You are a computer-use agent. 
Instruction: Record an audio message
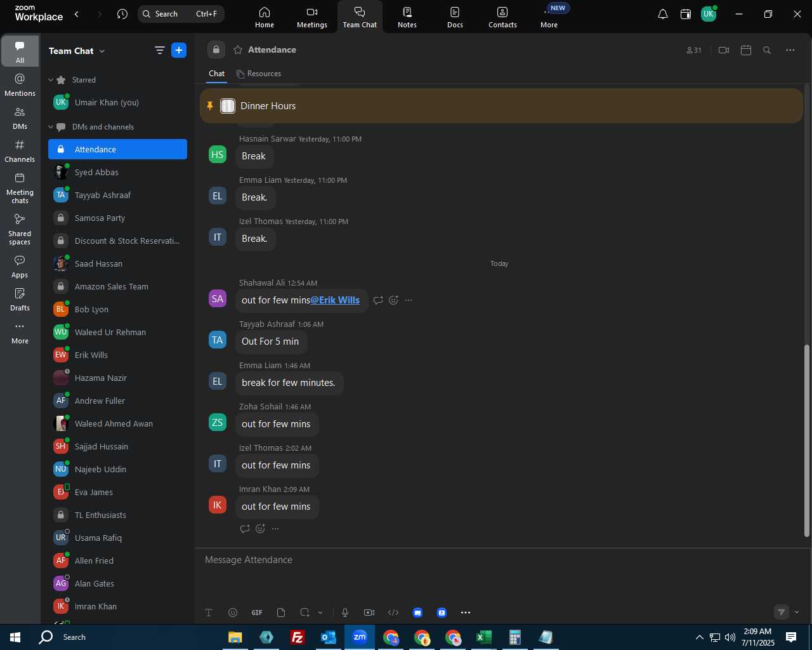pyautogui.click(x=345, y=613)
